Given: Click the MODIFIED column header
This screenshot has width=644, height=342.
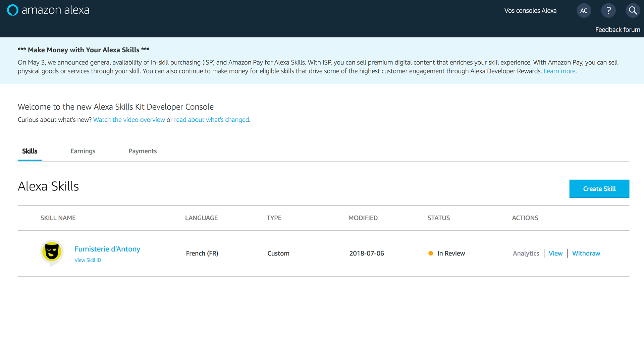Looking at the screenshot, I should pyautogui.click(x=363, y=218).
